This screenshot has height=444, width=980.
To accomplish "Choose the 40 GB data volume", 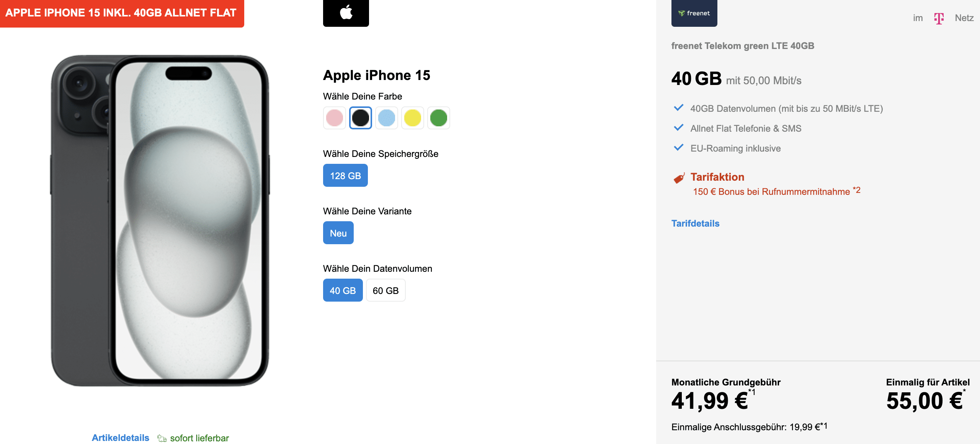I will click(x=343, y=290).
